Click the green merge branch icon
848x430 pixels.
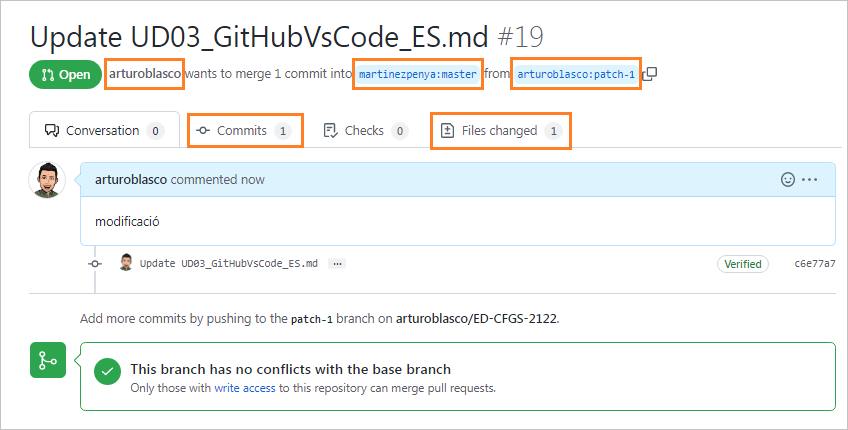click(48, 360)
